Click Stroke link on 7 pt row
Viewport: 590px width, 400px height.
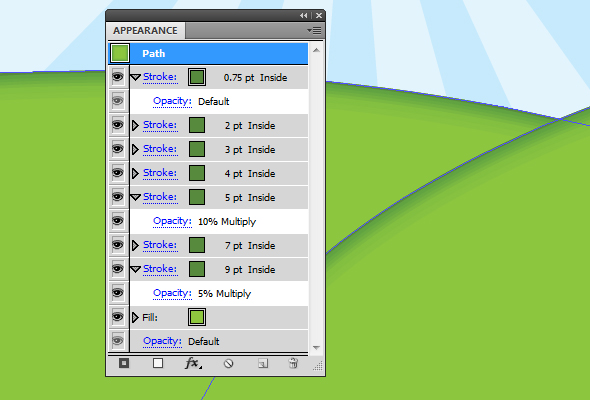click(x=160, y=245)
